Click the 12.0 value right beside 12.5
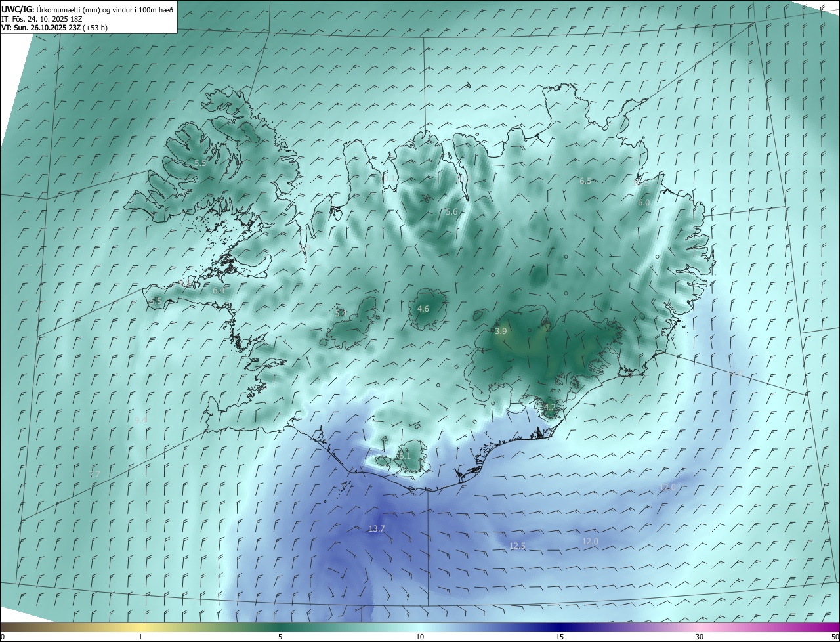The image size is (840, 642). pos(590,542)
